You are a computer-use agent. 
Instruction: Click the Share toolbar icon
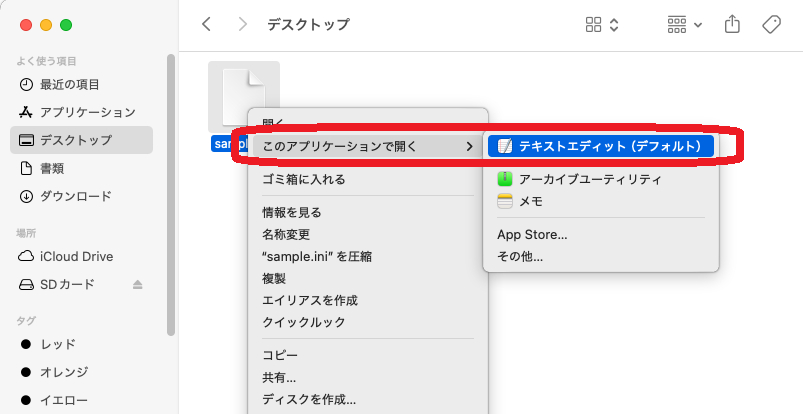(732, 24)
